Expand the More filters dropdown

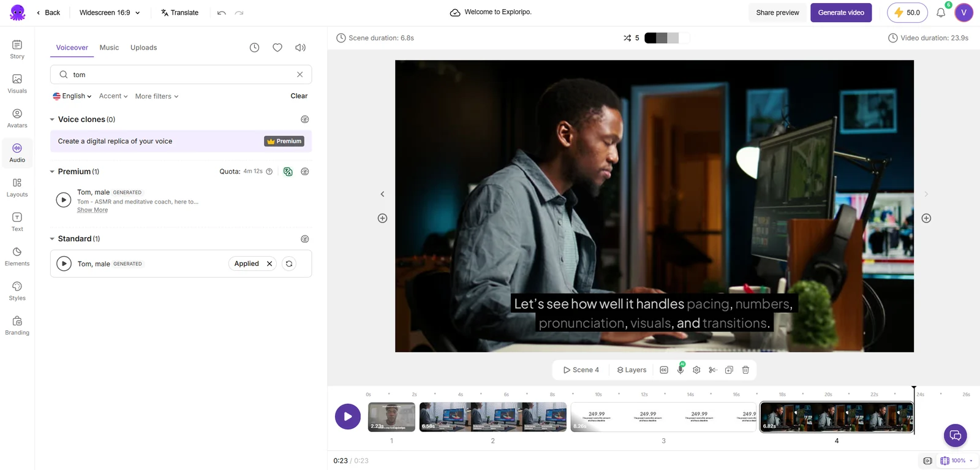coord(157,96)
